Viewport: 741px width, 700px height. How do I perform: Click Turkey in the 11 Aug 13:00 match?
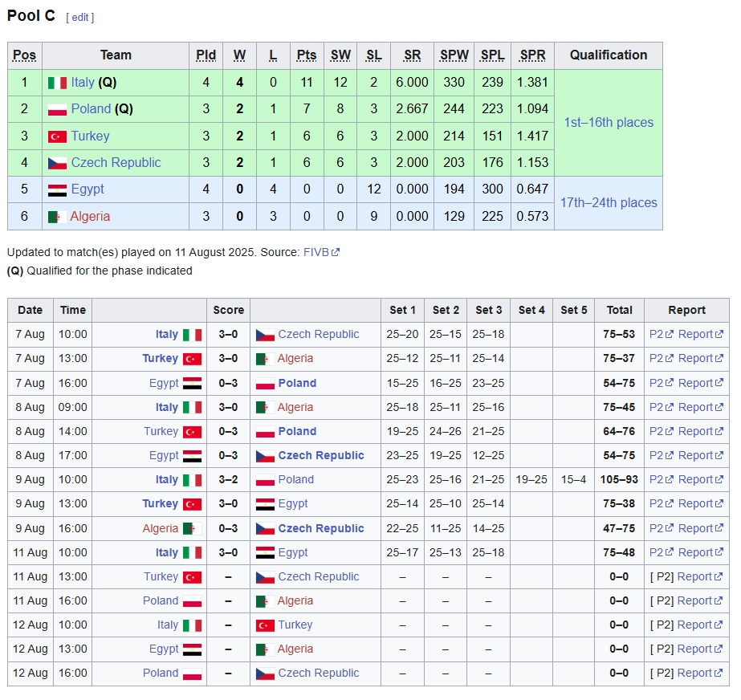tap(161, 577)
